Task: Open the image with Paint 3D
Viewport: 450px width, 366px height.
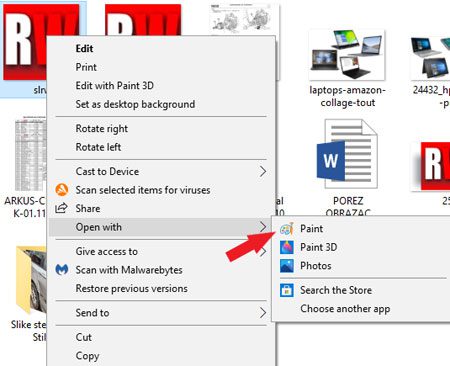Action: click(x=362, y=247)
